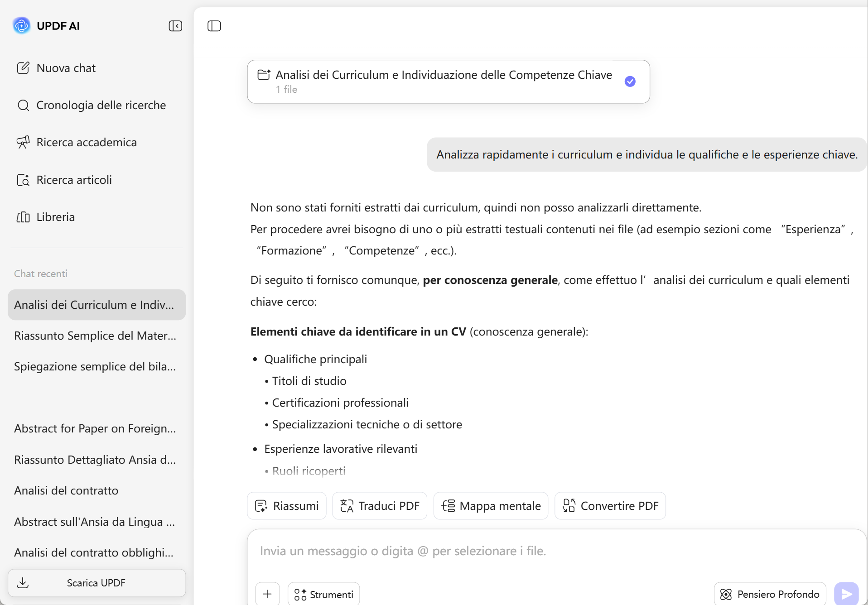Click the Scarica UPDF button
The height and width of the screenshot is (605, 868).
point(96,583)
